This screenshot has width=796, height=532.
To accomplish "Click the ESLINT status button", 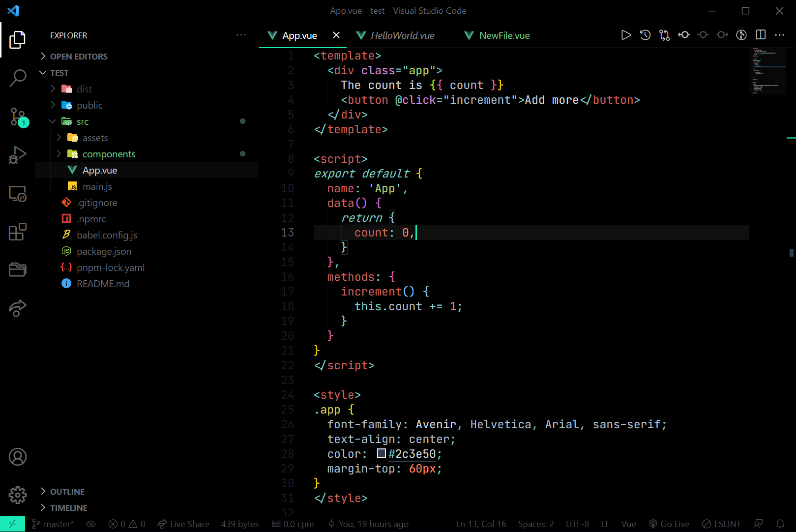I will pos(721,524).
